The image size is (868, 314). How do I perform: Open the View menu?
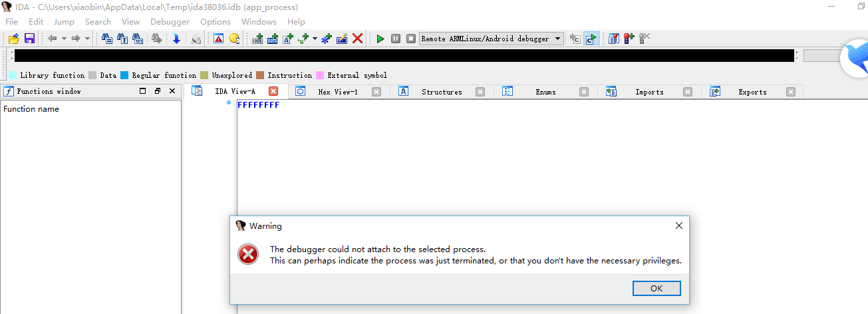point(131,21)
